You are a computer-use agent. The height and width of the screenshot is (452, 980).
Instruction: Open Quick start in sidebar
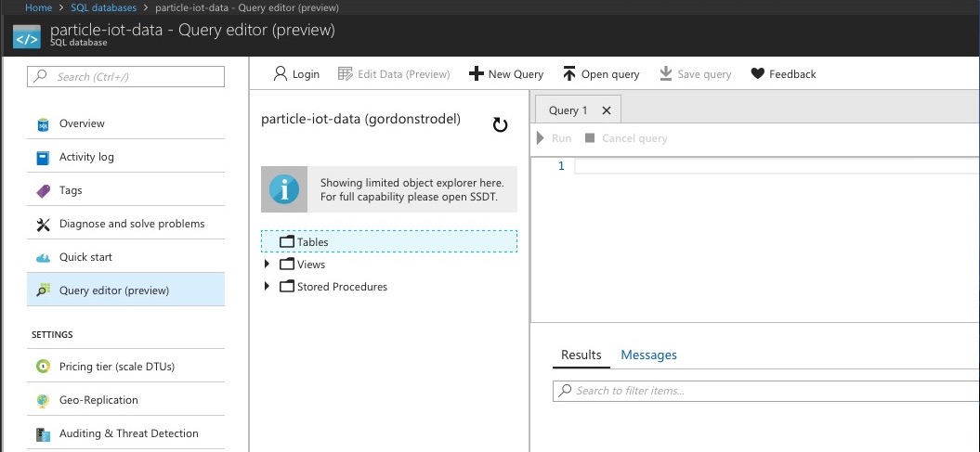click(x=125, y=257)
